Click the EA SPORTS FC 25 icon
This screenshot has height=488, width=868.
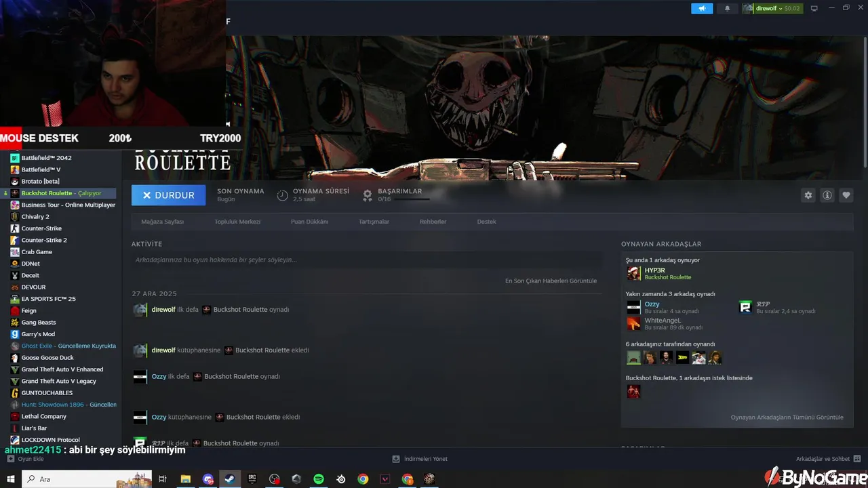coord(15,299)
